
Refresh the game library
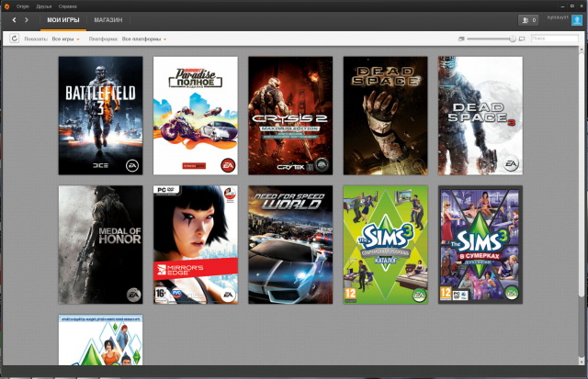click(x=15, y=39)
